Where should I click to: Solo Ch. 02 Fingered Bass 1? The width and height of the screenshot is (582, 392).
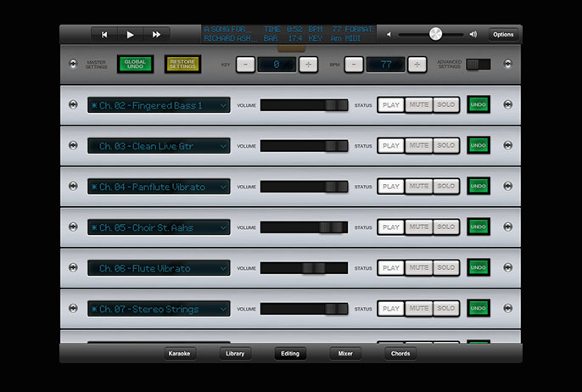click(445, 105)
